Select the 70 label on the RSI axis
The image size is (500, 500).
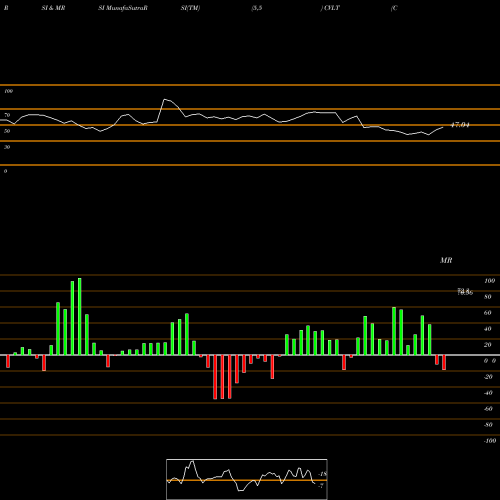coord(7,115)
